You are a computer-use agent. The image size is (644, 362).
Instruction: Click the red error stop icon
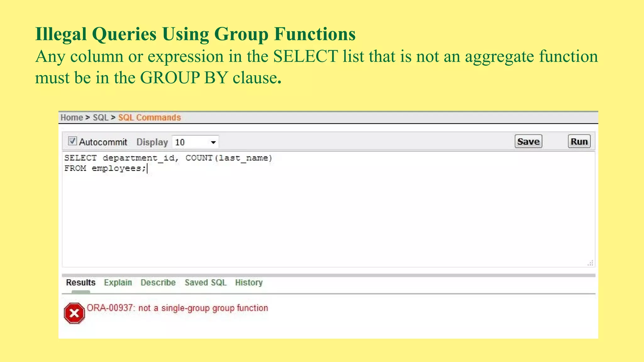point(74,313)
